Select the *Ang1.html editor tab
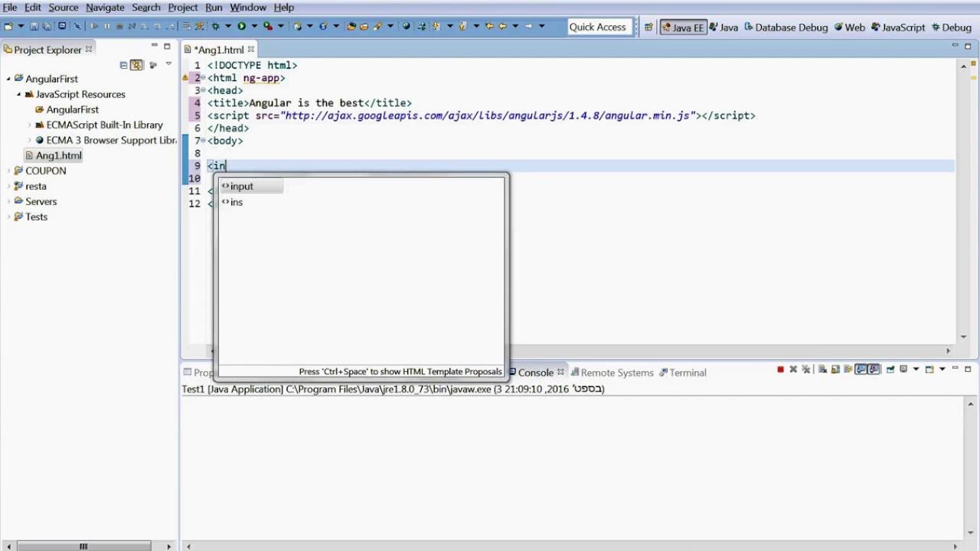The height and width of the screenshot is (551, 980). click(x=219, y=50)
